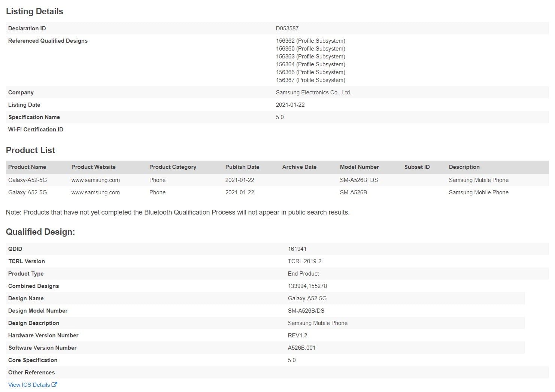Click the external link icon beside View ICS Details
The width and height of the screenshot is (555, 392).
54,385
